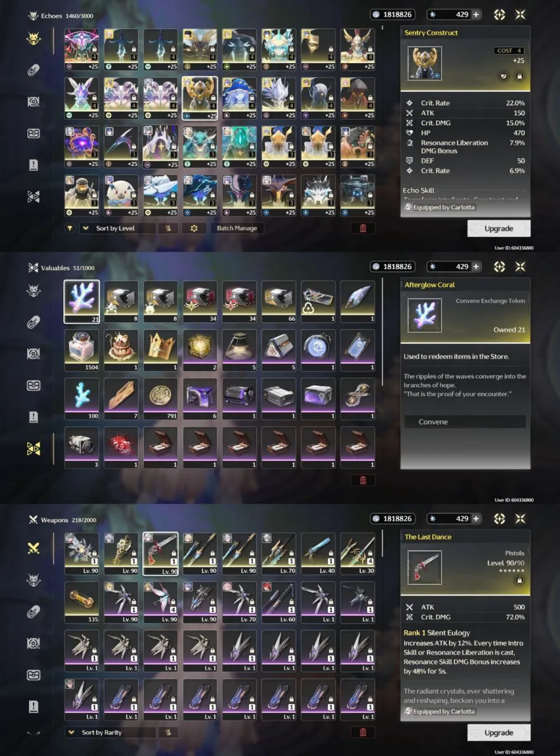Select the highlighted Weapons crossed-swords sidebar tab
The width and height of the screenshot is (560, 756).
point(34,548)
